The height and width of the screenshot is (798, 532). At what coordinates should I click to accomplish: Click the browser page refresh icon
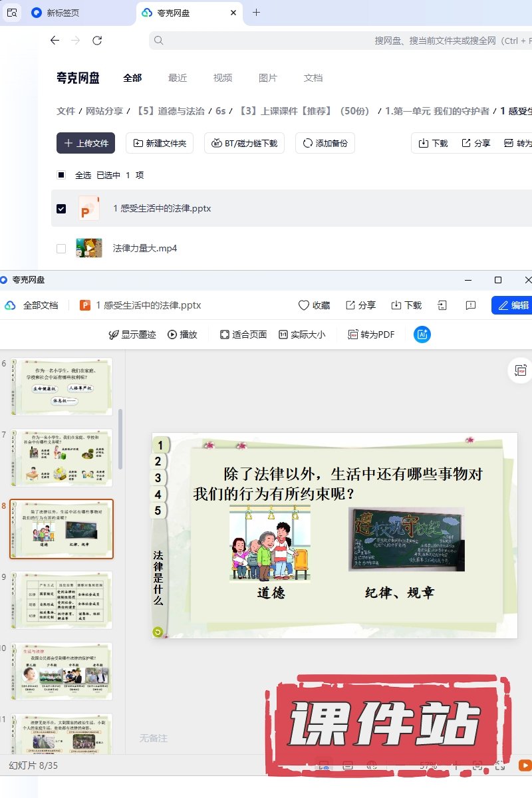(97, 41)
